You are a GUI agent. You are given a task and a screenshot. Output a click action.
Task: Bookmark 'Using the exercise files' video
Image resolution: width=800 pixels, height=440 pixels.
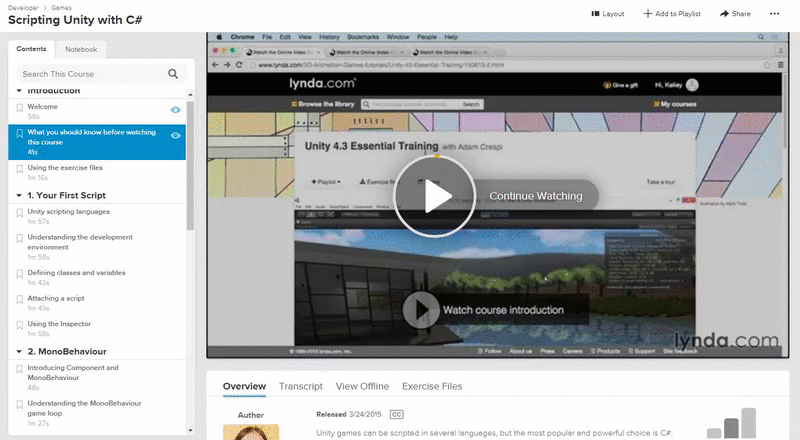pyautogui.click(x=19, y=168)
